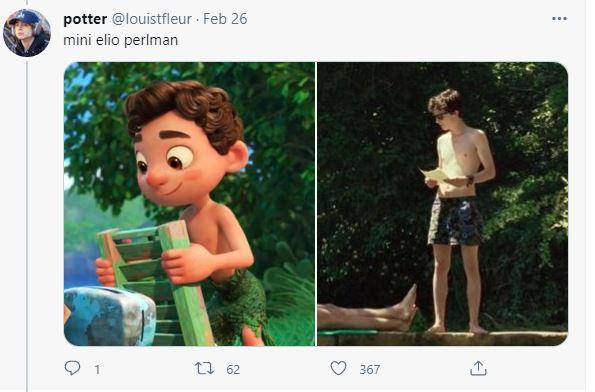Image resolution: width=595 pixels, height=392 pixels.
Task: Click the vertical thread line beside the tweet
Action: [x=27, y=224]
